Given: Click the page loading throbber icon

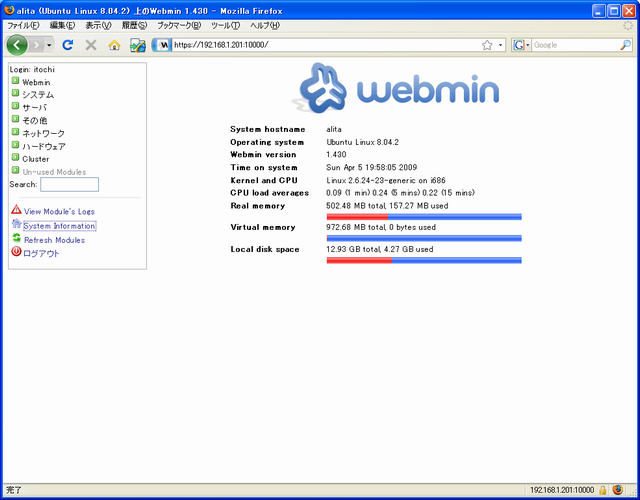Looking at the screenshot, I should click(x=628, y=25).
